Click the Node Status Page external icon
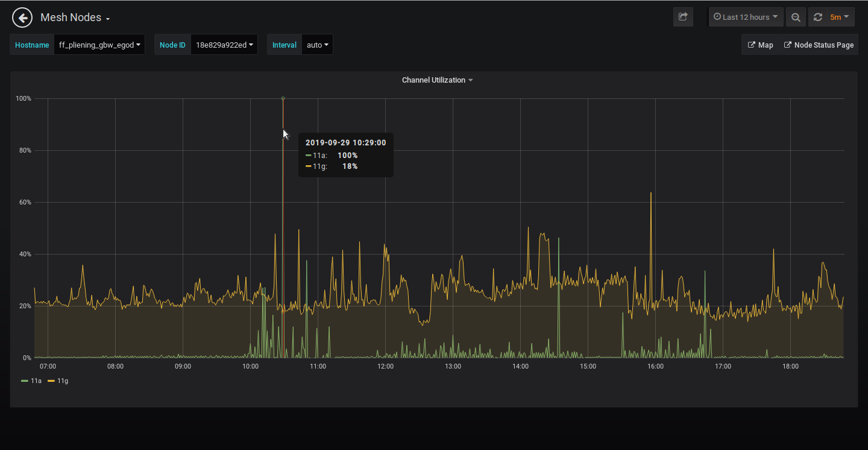Image resolution: width=868 pixels, height=450 pixels. point(787,45)
